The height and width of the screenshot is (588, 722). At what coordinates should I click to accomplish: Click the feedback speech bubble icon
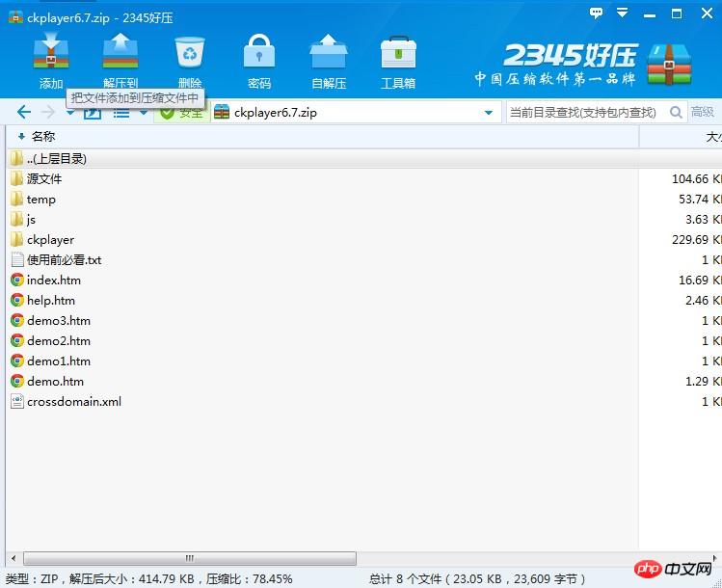tap(597, 13)
